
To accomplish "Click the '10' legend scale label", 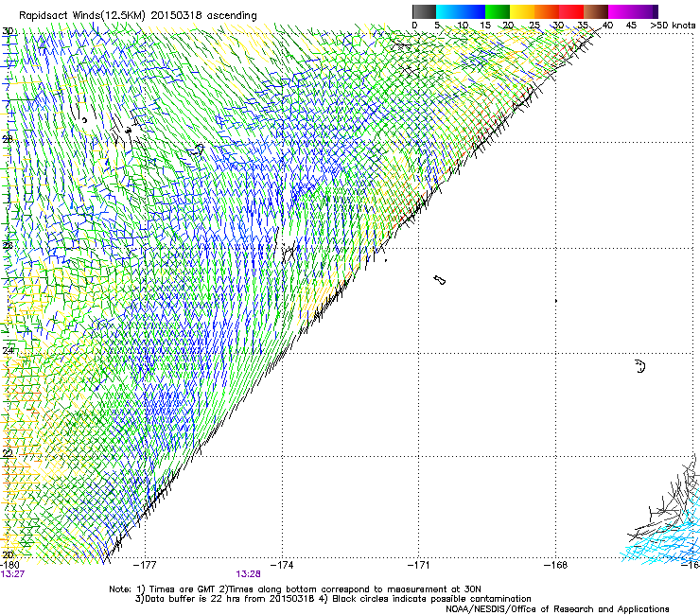I will pyautogui.click(x=462, y=26).
